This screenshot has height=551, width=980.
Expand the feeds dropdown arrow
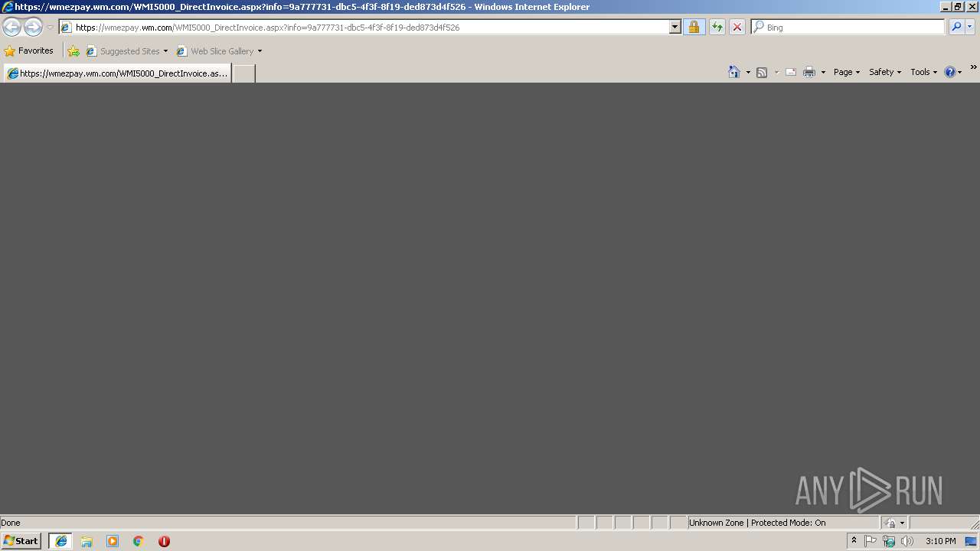tap(776, 72)
